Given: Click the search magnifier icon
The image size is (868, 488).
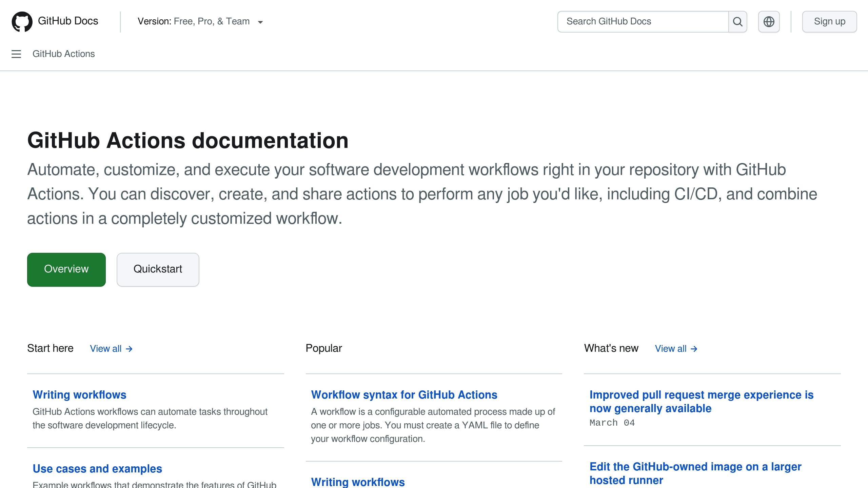Looking at the screenshot, I should (x=738, y=21).
